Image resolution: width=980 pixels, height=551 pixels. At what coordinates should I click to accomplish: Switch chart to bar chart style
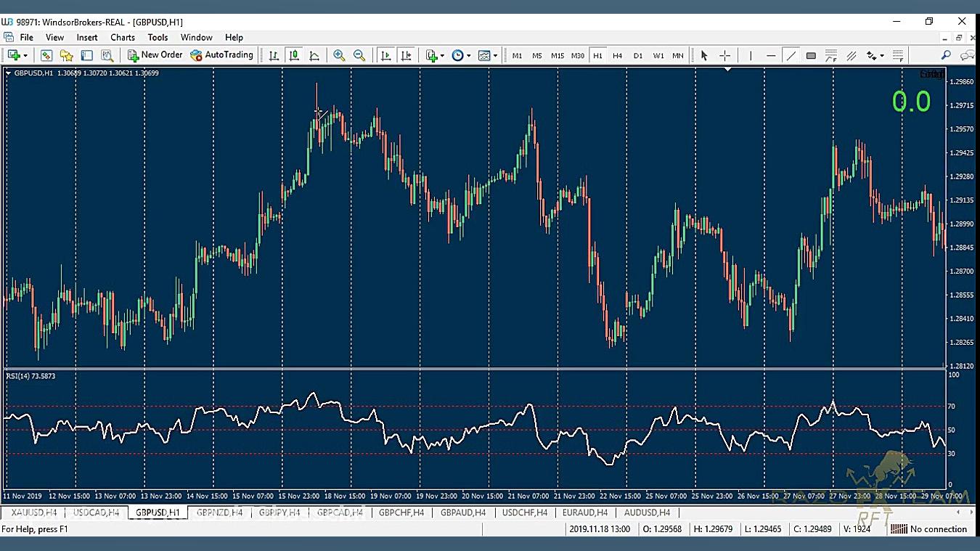point(274,55)
